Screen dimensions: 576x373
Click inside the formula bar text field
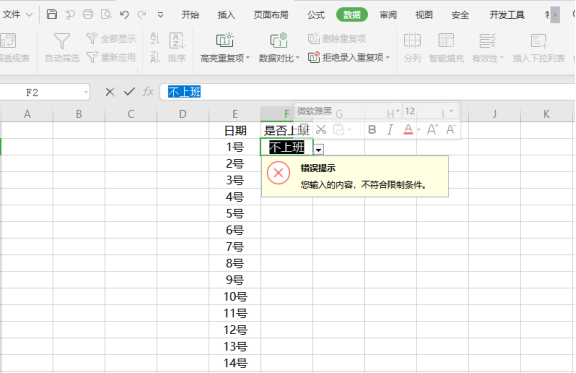coord(367,92)
